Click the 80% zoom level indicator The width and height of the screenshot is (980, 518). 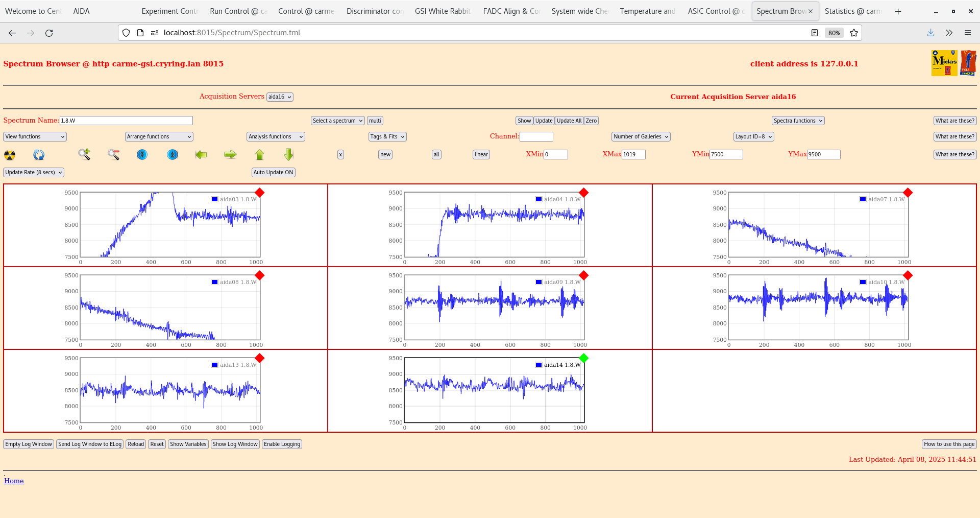(835, 33)
